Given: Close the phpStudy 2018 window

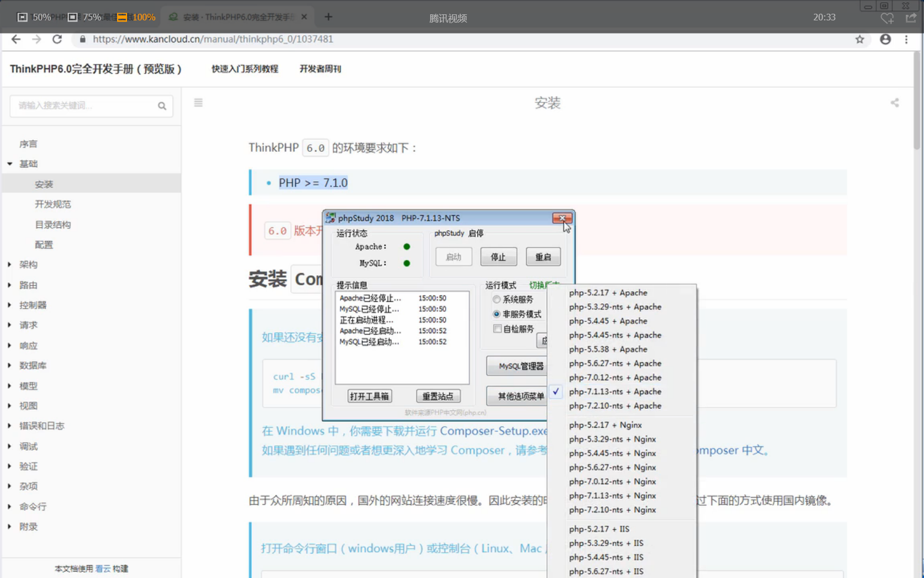Looking at the screenshot, I should [562, 218].
